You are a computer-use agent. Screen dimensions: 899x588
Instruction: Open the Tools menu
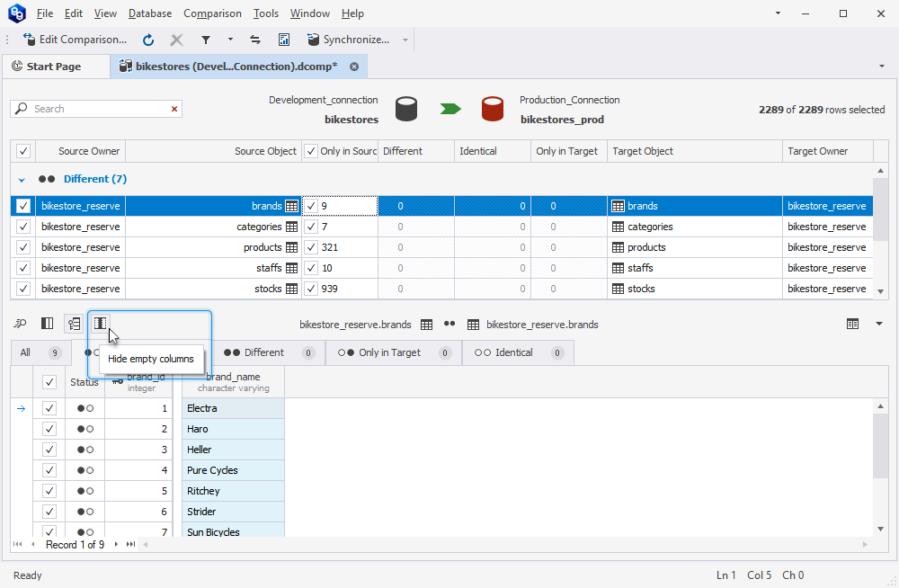(266, 13)
